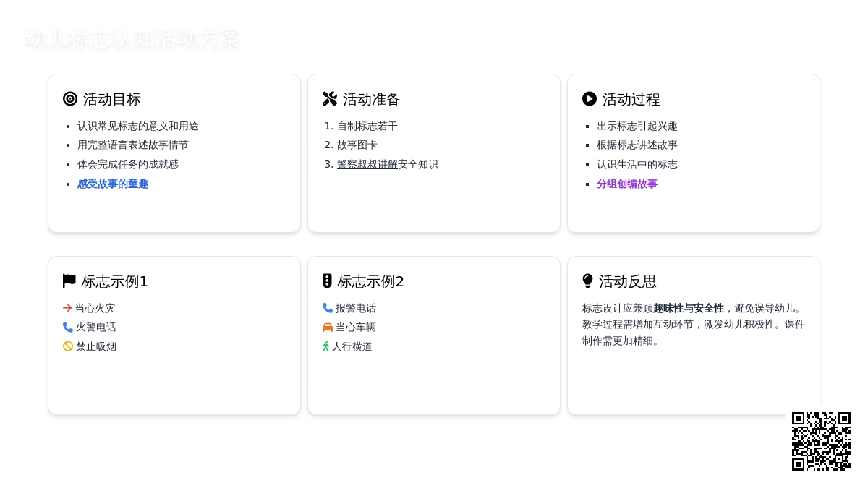Click the bullet 用完整语言表述故事情节
This screenshot has height=488, width=868.
(133, 145)
